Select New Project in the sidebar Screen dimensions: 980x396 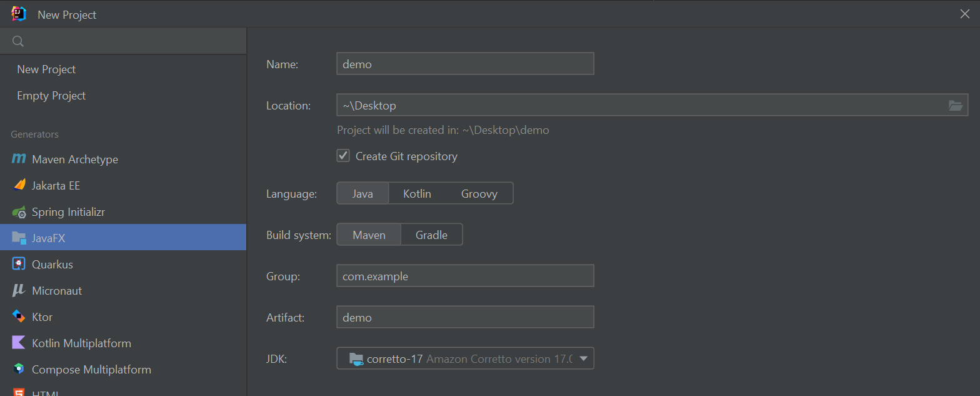(123, 69)
